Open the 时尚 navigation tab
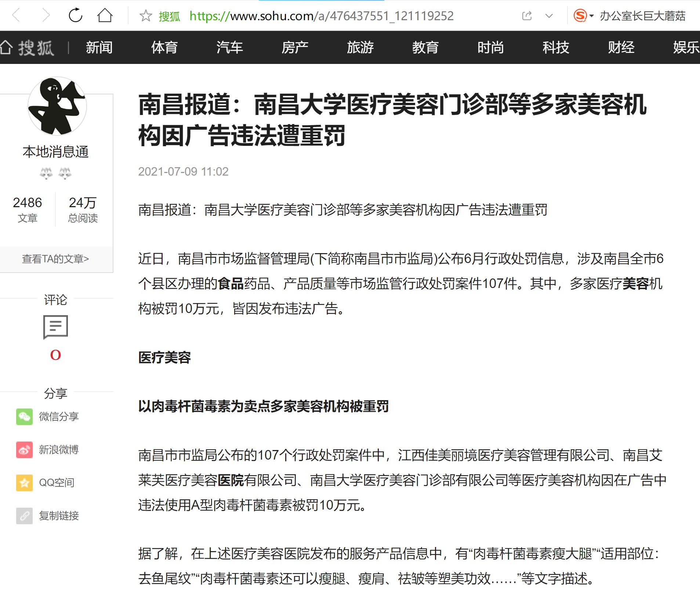700x601 pixels. pyautogui.click(x=491, y=47)
